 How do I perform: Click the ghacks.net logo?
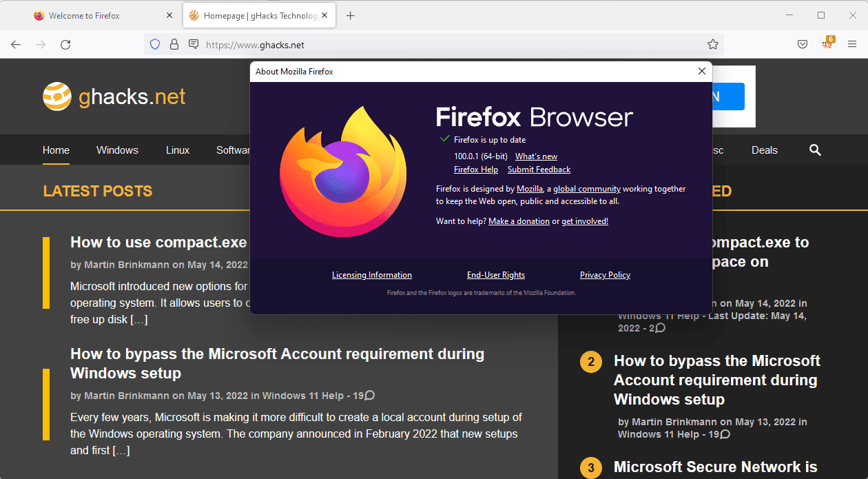[x=114, y=96]
